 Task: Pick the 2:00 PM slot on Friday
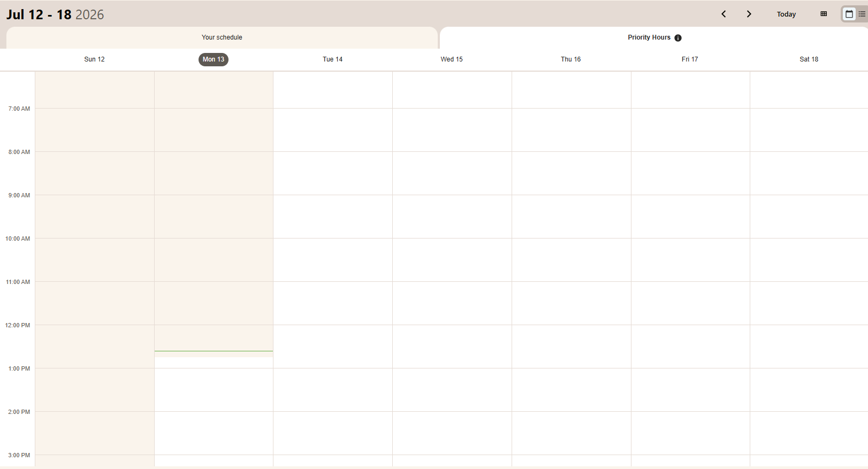[x=690, y=433]
